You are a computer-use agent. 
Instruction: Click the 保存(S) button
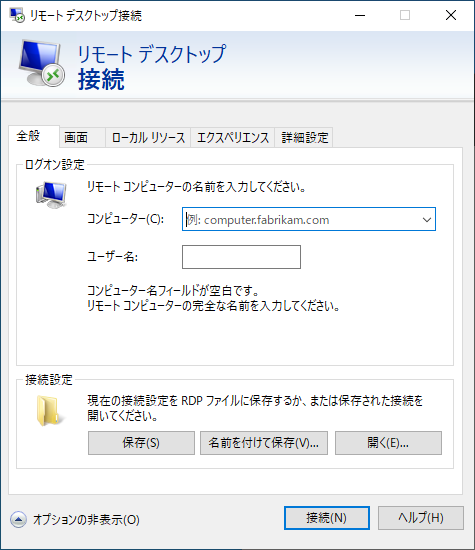pos(141,443)
